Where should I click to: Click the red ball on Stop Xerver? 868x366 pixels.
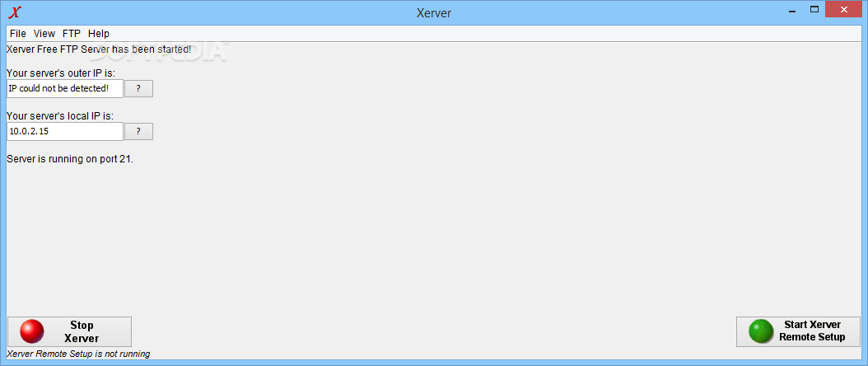point(31,331)
